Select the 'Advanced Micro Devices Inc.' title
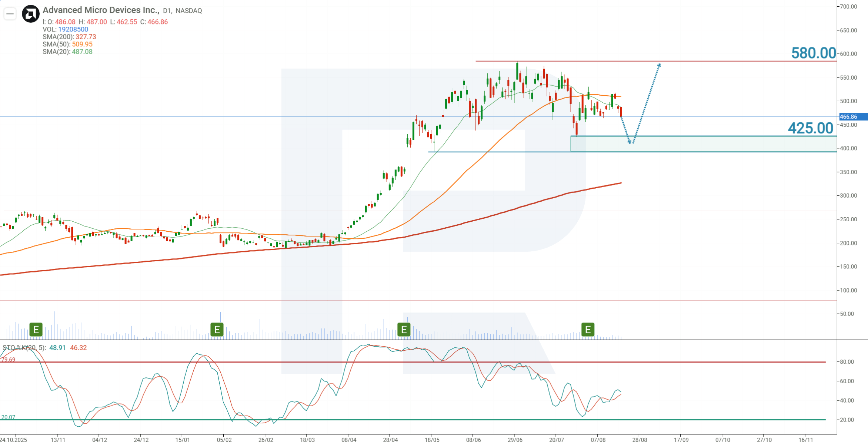The width and height of the screenshot is (868, 443). pos(101,10)
